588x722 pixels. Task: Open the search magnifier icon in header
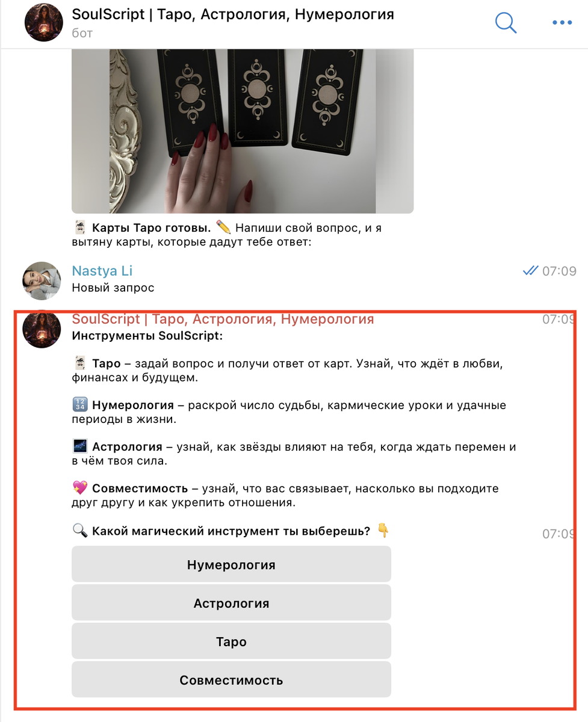pyautogui.click(x=506, y=23)
